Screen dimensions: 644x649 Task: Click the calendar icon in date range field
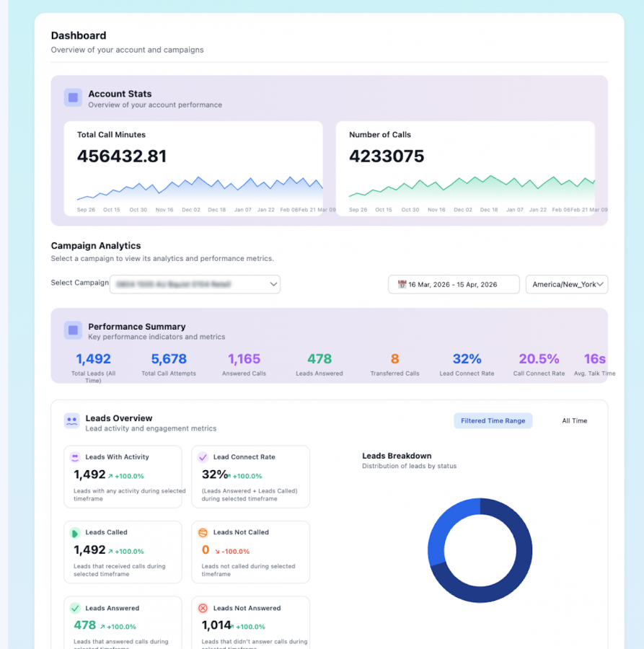click(402, 284)
